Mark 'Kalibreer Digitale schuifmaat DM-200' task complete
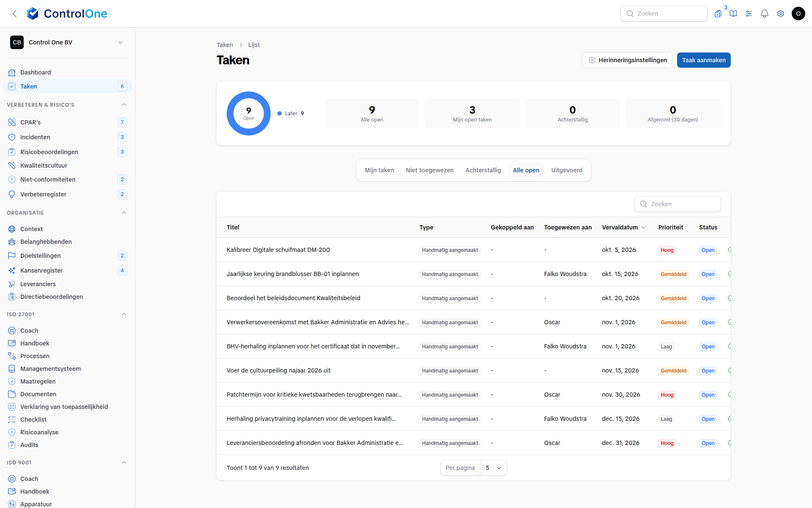This screenshot has width=812, height=508. tap(729, 250)
